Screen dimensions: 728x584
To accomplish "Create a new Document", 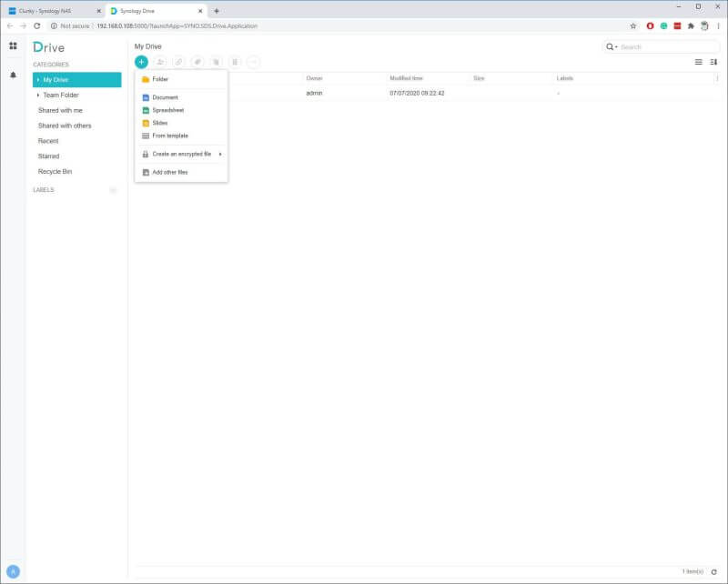I will tap(181, 97).
